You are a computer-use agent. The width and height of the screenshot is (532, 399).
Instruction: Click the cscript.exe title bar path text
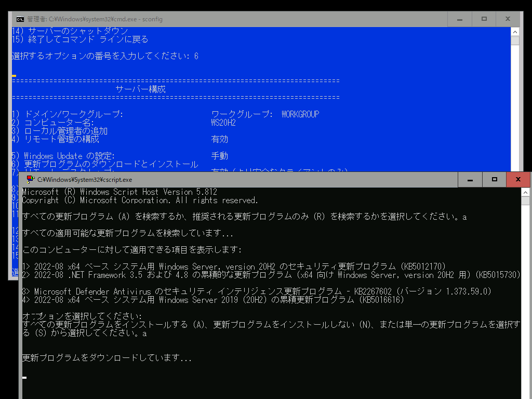(x=84, y=180)
